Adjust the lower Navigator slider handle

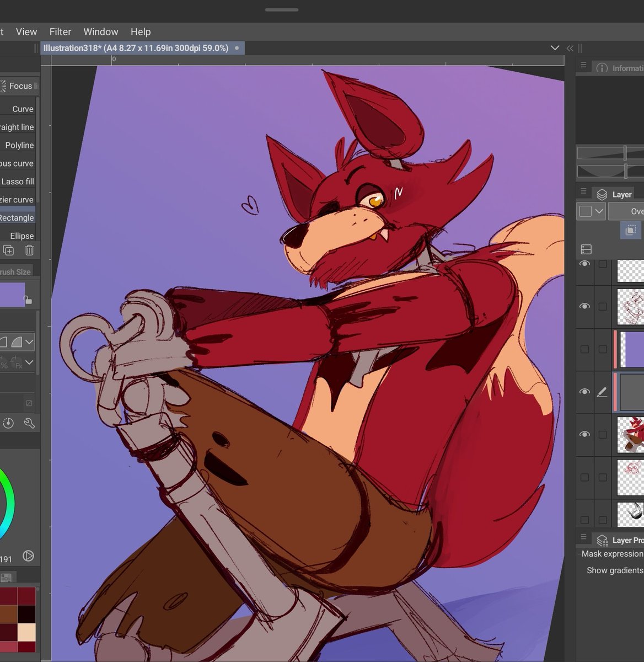point(626,170)
